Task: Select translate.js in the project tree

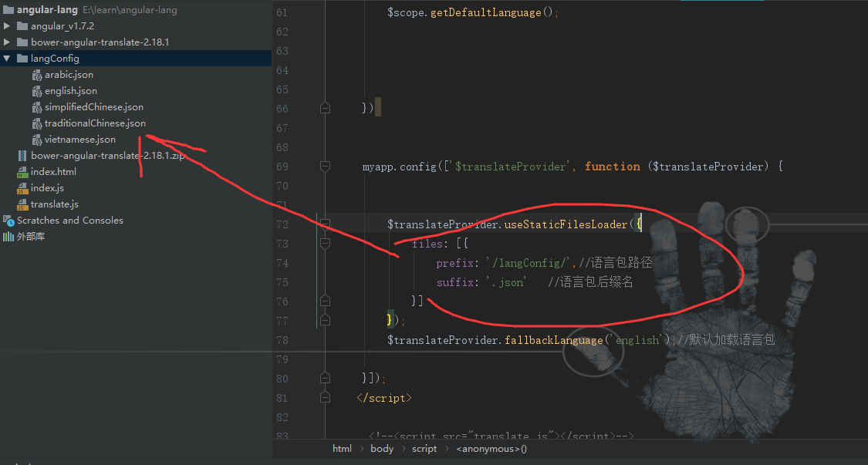Action: (55, 204)
